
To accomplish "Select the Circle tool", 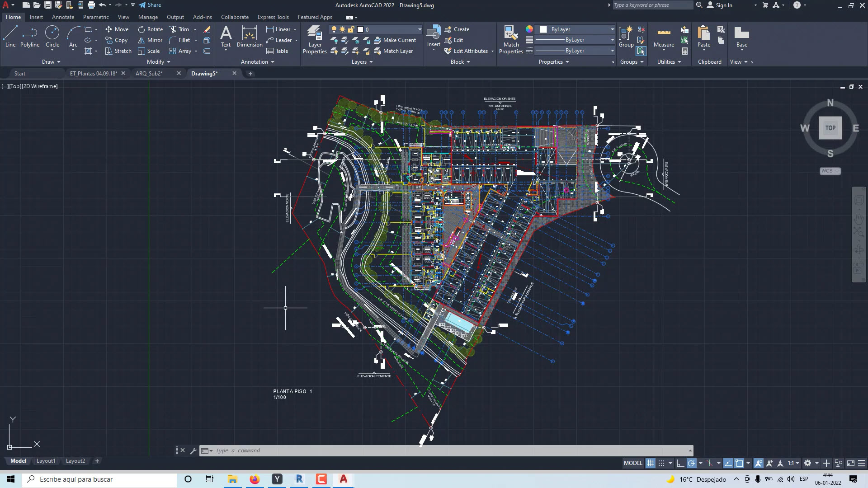I will tap(52, 36).
